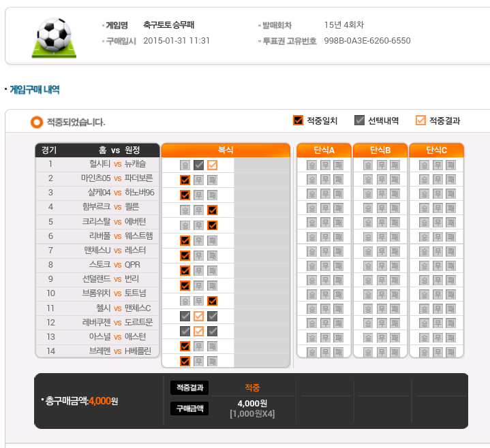This screenshot has width=490, height=448.
Task: Click the 적중결과 legend checkbox in the top legend
Action: pos(420,121)
